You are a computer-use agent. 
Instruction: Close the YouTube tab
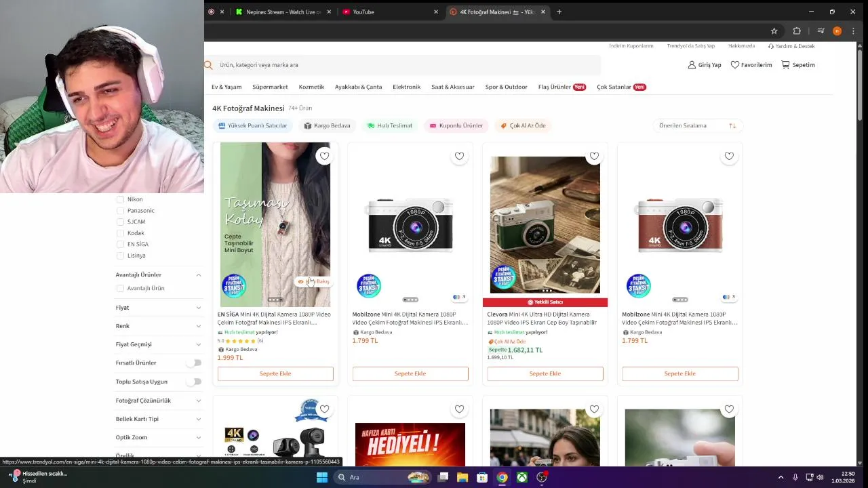(436, 12)
